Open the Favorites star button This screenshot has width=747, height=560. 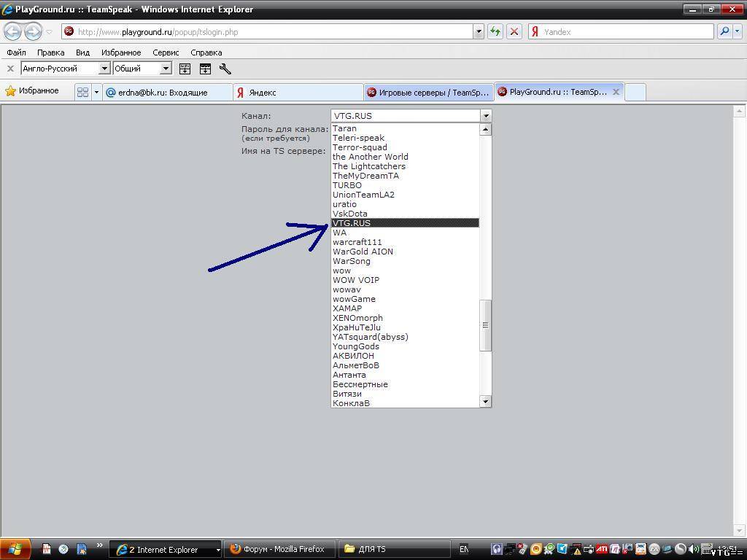[32, 91]
